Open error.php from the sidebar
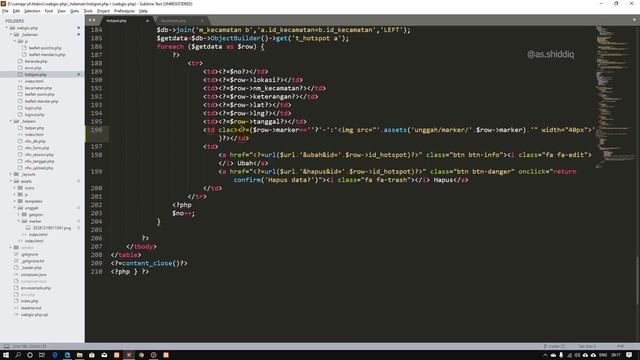Viewport: 640px width, 360px height. pyautogui.click(x=33, y=68)
